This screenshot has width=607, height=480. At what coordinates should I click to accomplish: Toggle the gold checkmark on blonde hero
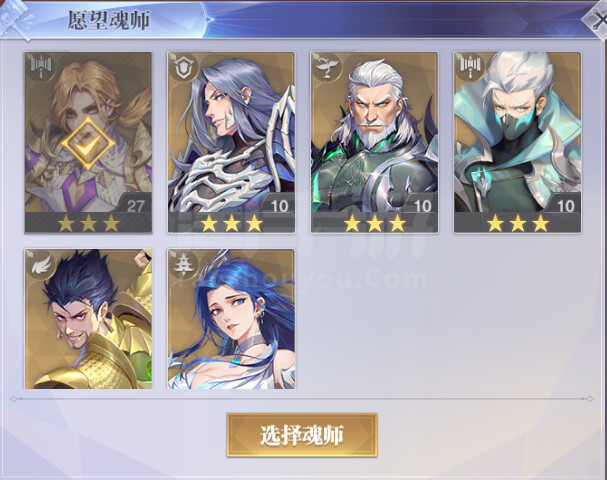(88, 144)
